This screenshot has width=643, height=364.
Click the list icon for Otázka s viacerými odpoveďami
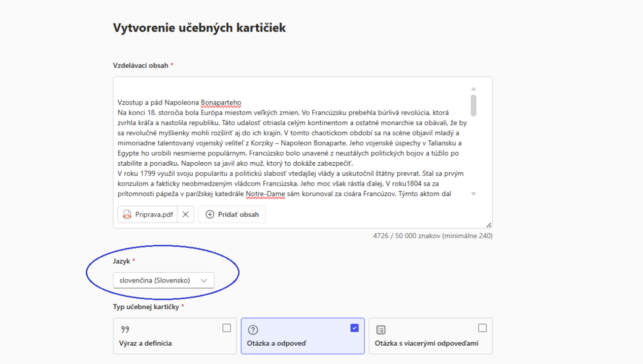click(381, 330)
